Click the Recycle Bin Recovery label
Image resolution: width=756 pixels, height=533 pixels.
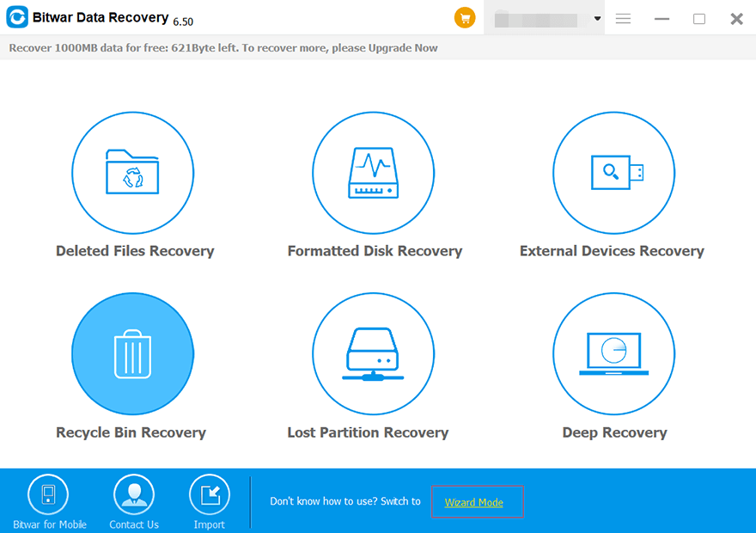131,432
